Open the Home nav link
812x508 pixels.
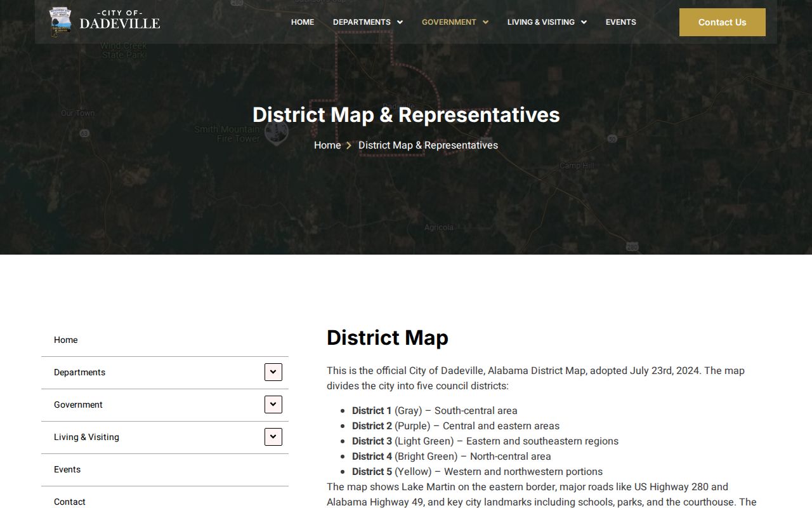(x=303, y=22)
